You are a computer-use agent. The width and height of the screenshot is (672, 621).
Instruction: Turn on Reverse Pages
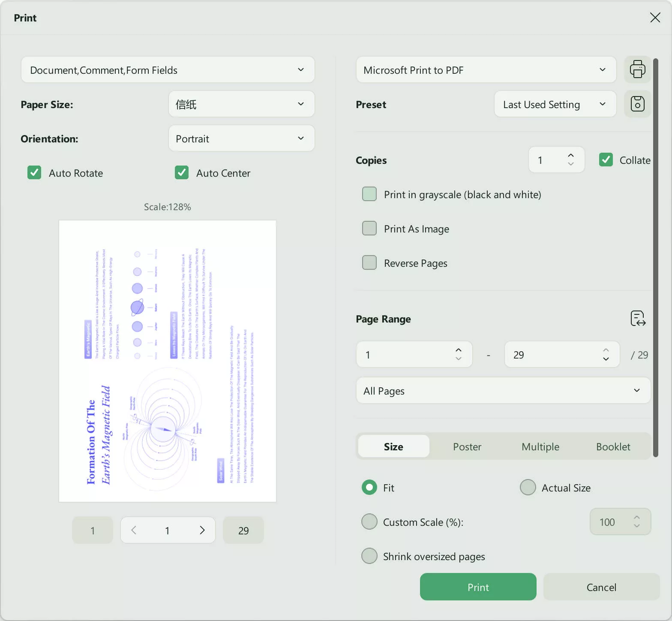tap(369, 263)
